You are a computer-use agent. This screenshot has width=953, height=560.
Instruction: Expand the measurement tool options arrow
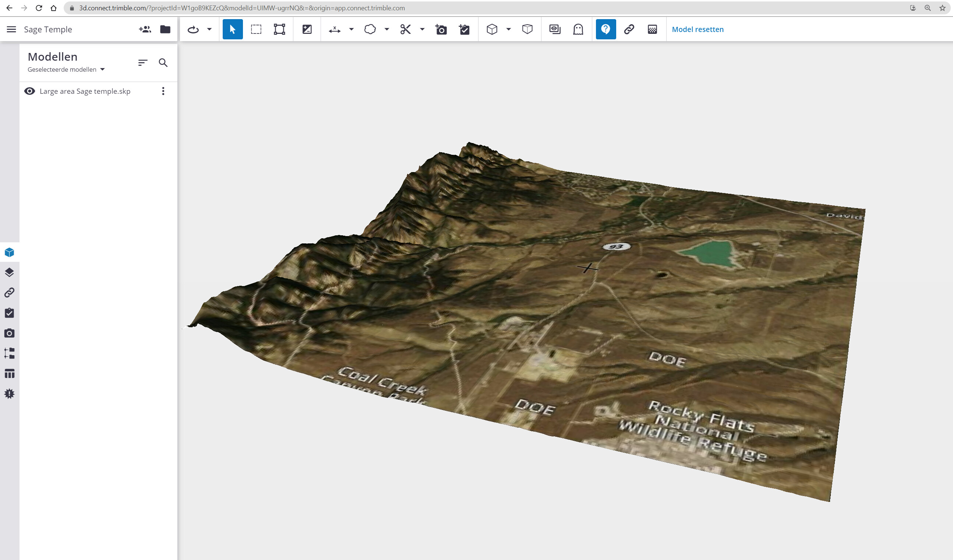[x=352, y=29]
